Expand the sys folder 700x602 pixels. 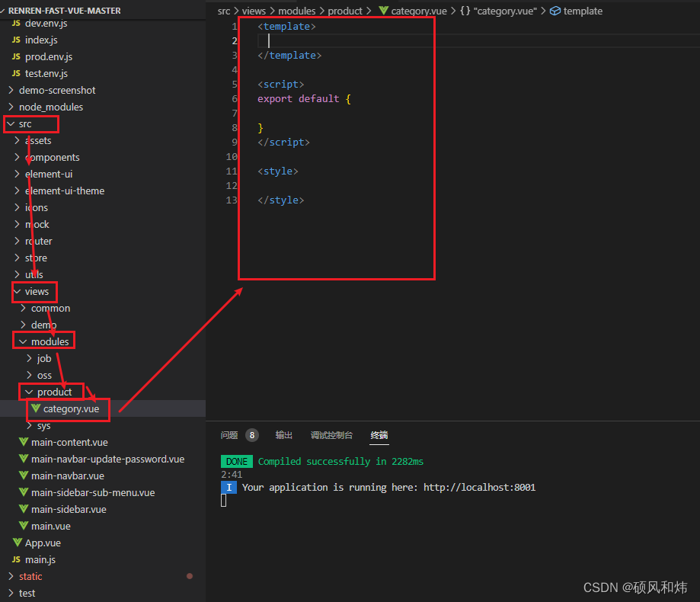click(30, 426)
